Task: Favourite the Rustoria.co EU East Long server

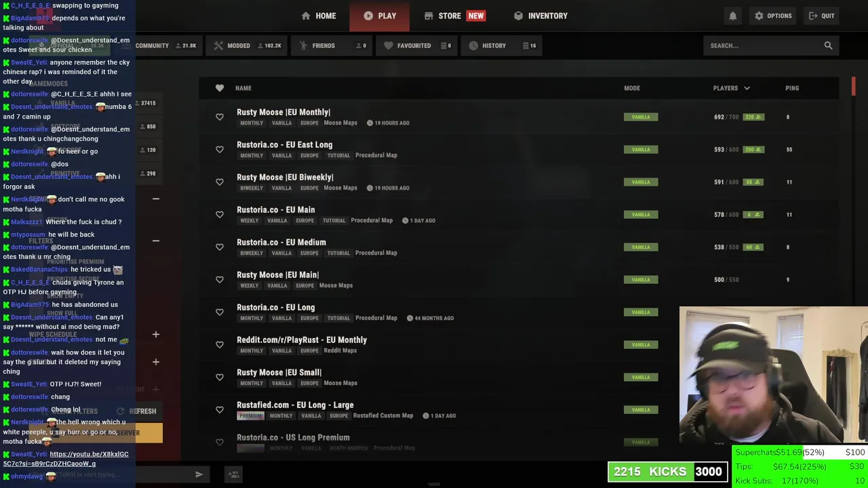Action: (219, 150)
